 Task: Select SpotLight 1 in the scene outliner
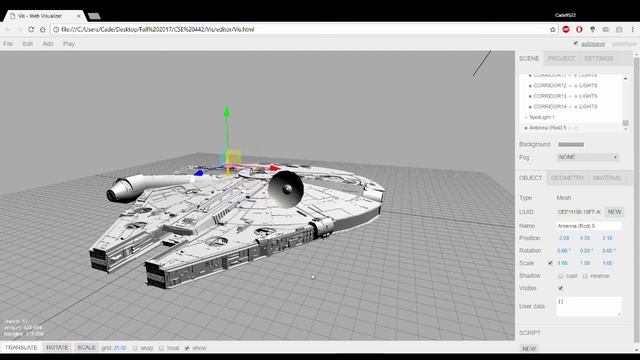point(542,117)
